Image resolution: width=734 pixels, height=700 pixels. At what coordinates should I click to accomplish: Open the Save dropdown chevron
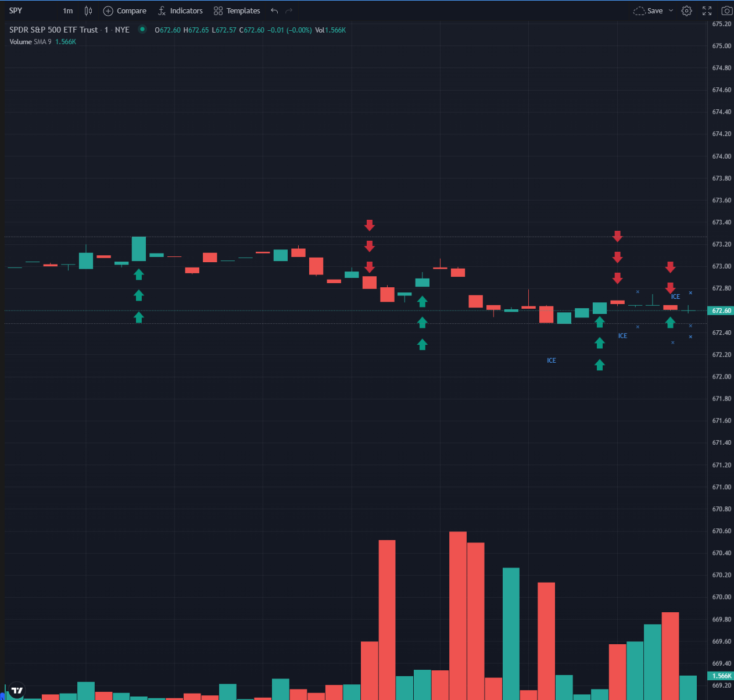(x=671, y=10)
